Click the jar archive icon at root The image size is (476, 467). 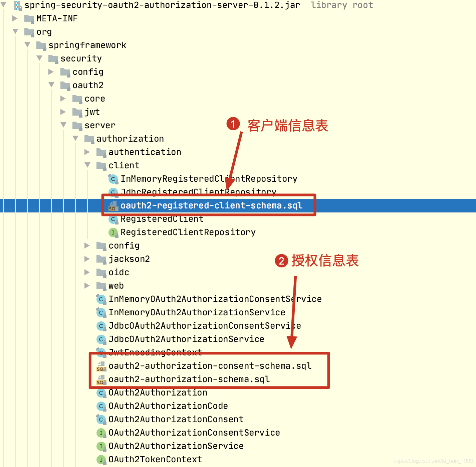tap(17, 5)
